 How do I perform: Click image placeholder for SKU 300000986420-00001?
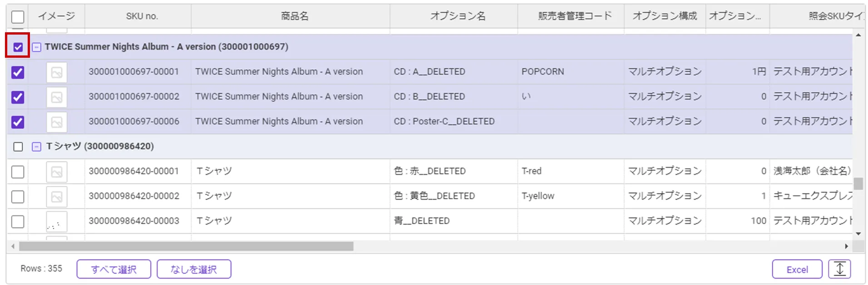[57, 172]
